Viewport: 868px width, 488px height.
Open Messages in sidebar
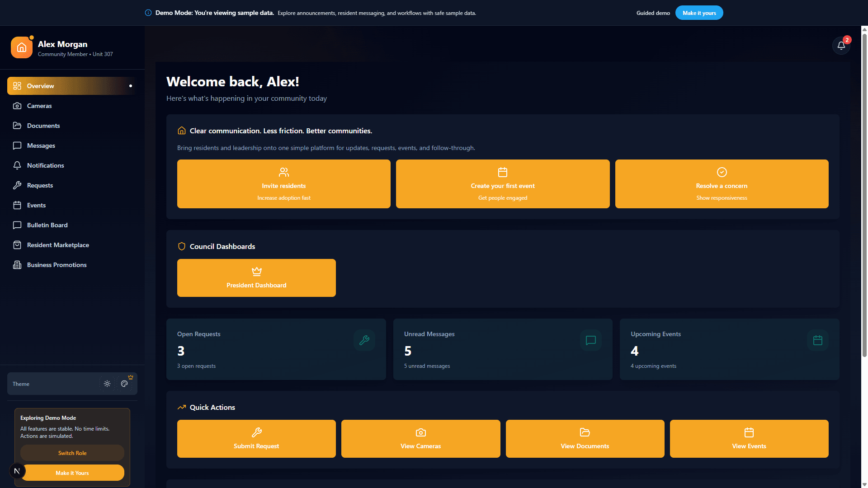[x=71, y=145]
